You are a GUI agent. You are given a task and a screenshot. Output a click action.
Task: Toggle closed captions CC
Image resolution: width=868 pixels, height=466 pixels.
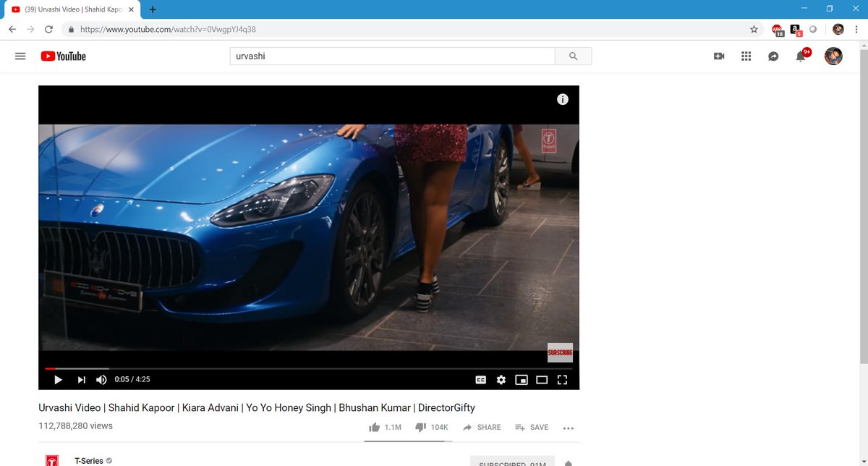[480, 379]
